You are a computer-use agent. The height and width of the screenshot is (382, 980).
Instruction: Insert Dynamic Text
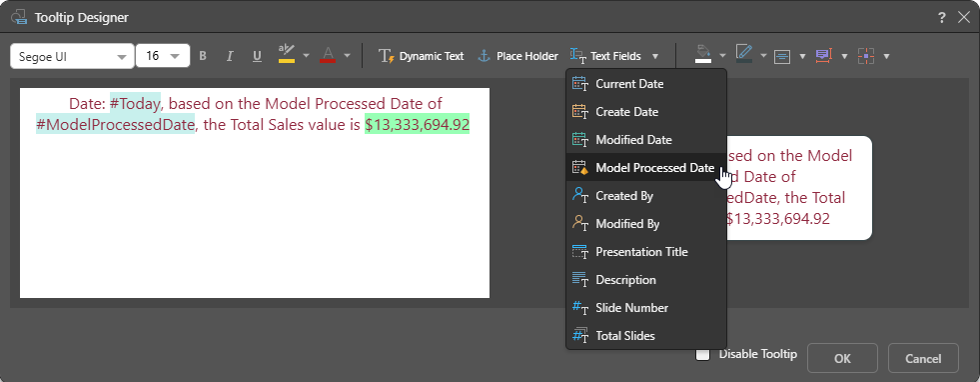pyautogui.click(x=422, y=56)
